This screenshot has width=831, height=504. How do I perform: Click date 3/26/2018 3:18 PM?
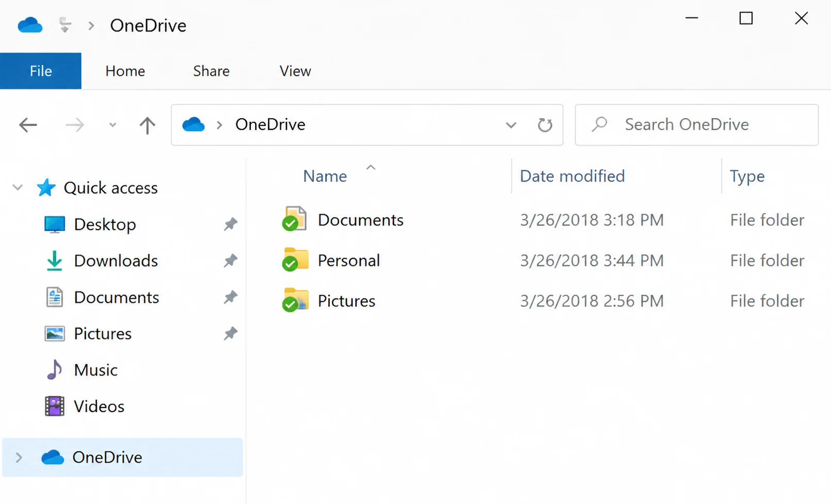[x=592, y=220]
